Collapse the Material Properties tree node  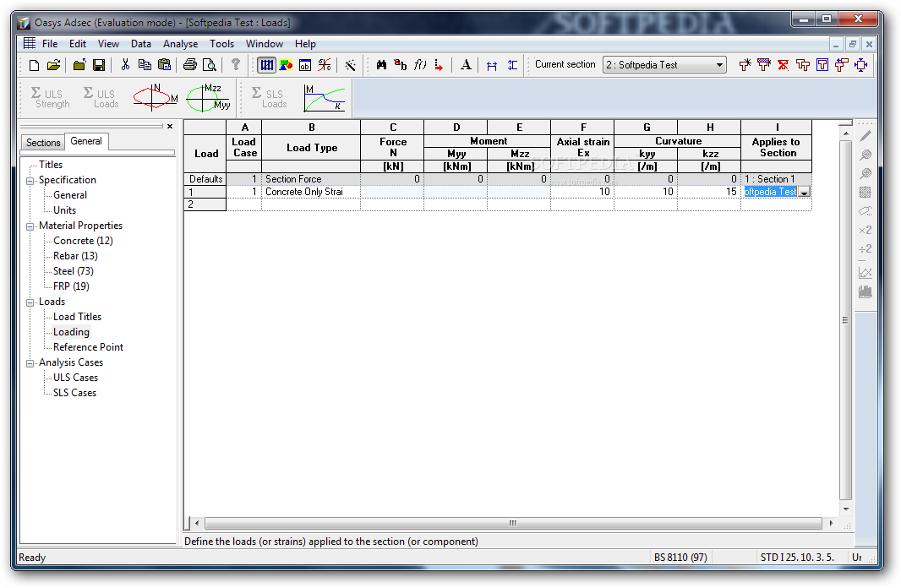coord(30,226)
